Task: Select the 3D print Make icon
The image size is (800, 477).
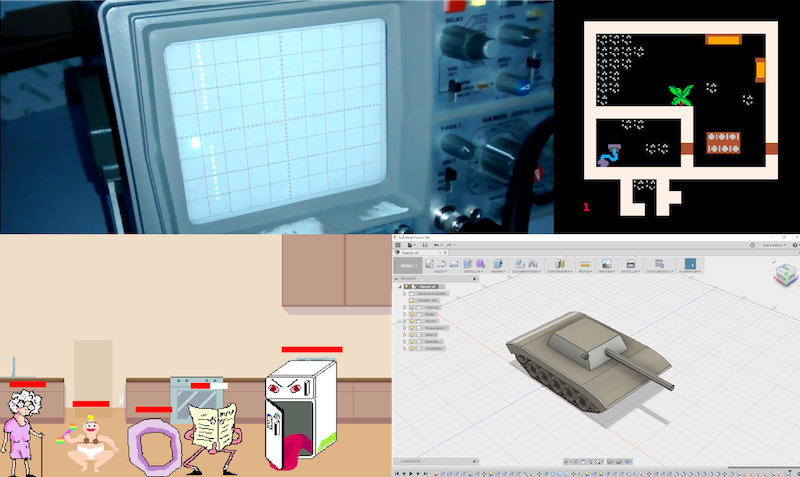Action: pos(631,264)
